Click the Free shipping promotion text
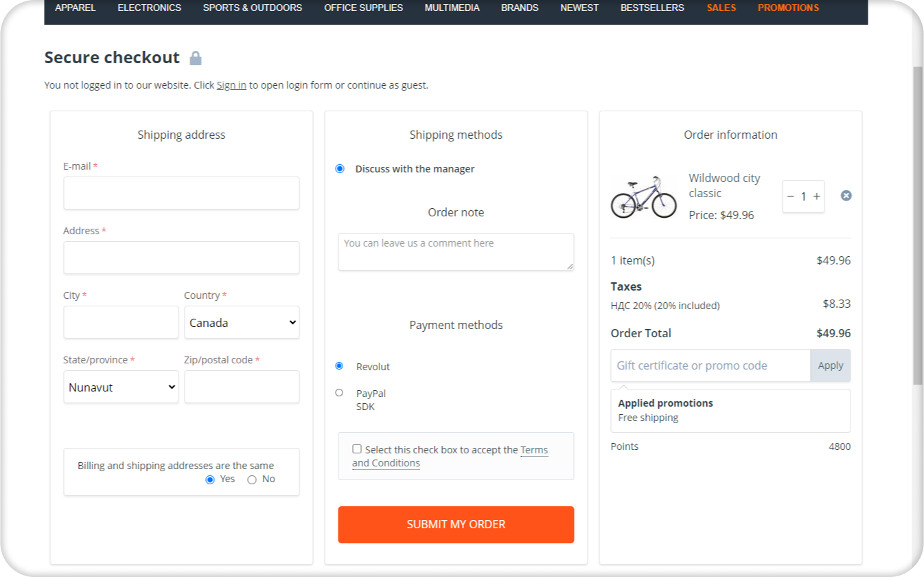This screenshot has height=577, width=924. 648,418
